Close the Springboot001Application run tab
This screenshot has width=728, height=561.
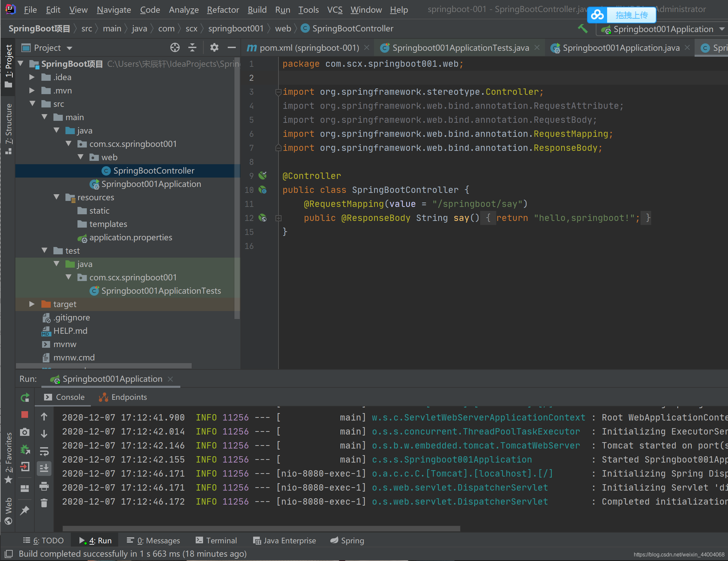pyautogui.click(x=170, y=379)
